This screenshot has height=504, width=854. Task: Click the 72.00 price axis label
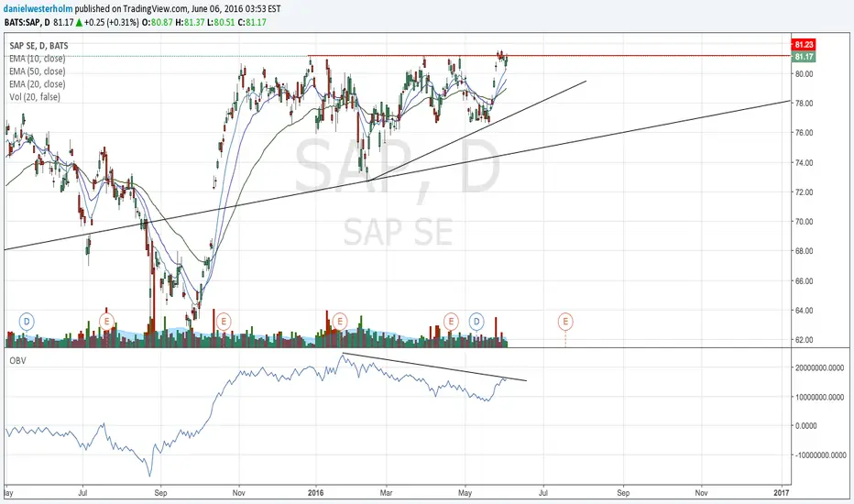point(804,192)
